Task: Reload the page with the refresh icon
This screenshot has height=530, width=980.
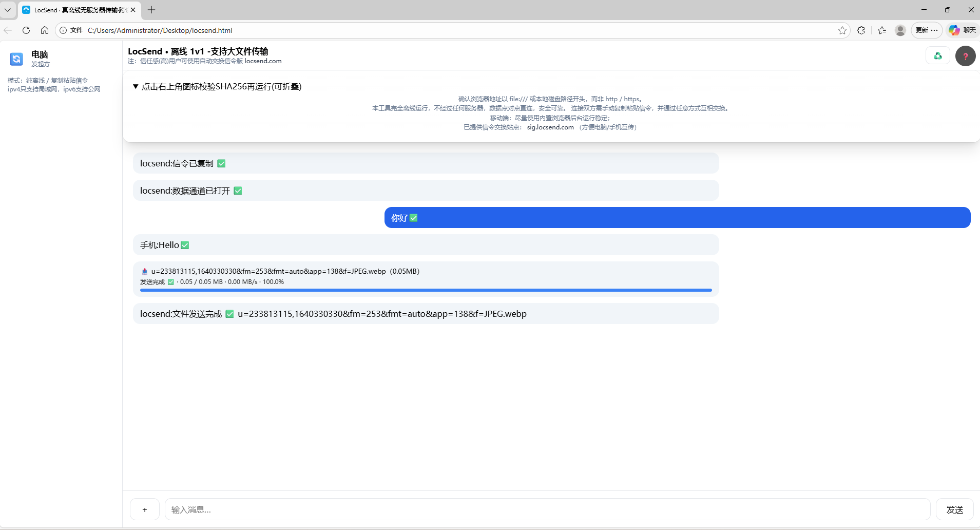Action: pyautogui.click(x=26, y=30)
